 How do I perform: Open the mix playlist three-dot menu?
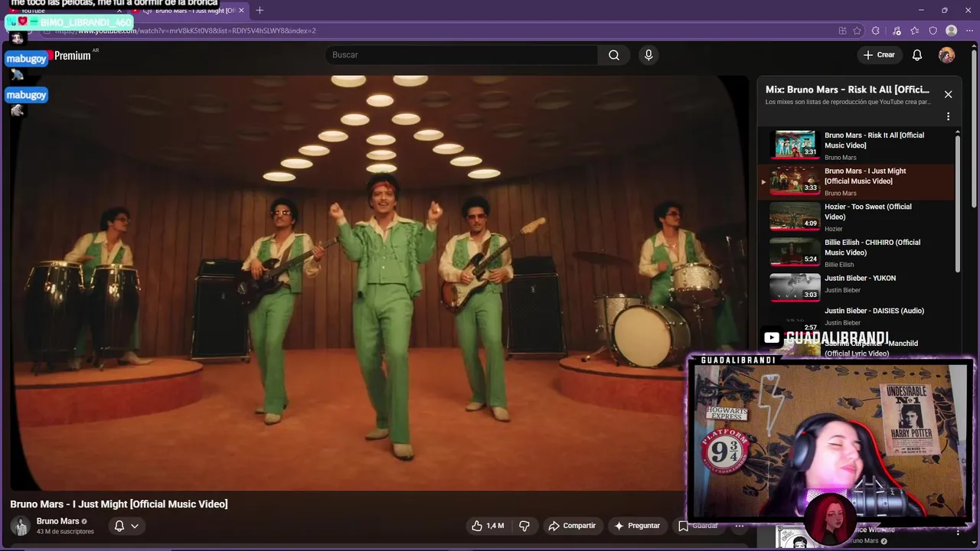(948, 116)
